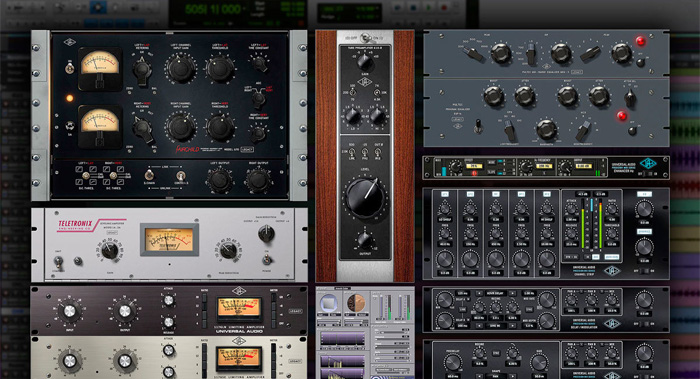Image resolution: width=700 pixels, height=379 pixels.
Task: Click previous-mode arrow in Delay/Modulation top row
Action: [479, 294]
